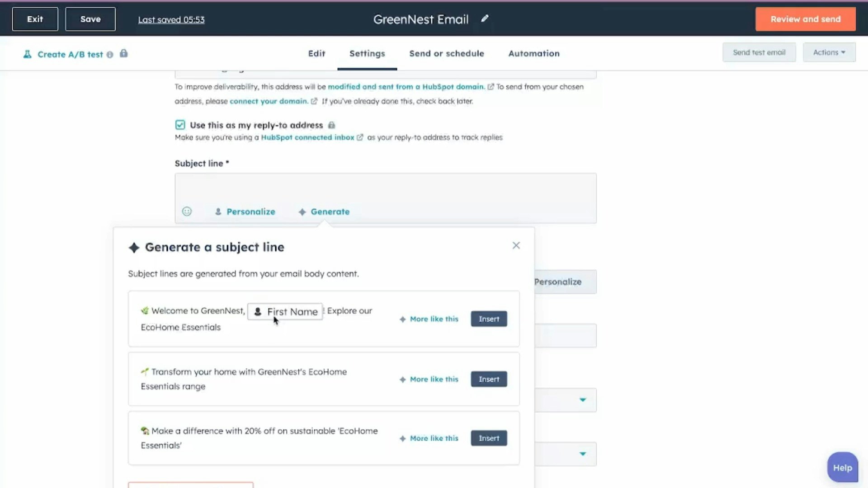Click More like this for 20% off suggestion

(429, 438)
